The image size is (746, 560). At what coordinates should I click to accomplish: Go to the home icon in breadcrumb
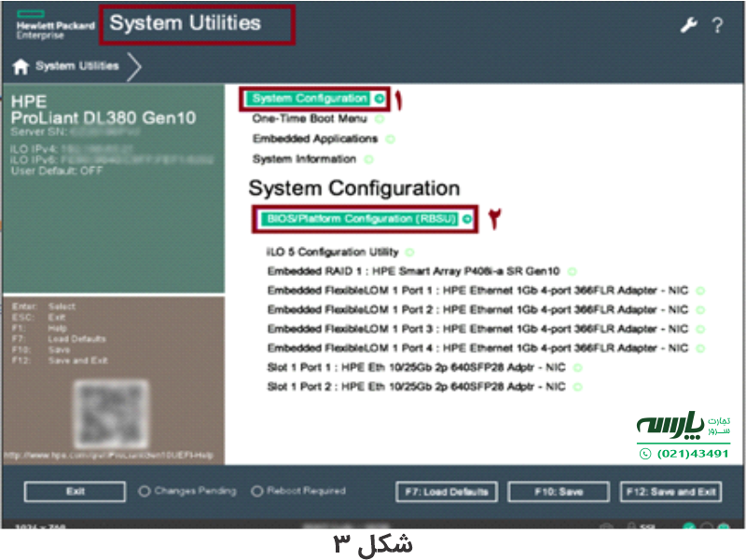(x=21, y=66)
